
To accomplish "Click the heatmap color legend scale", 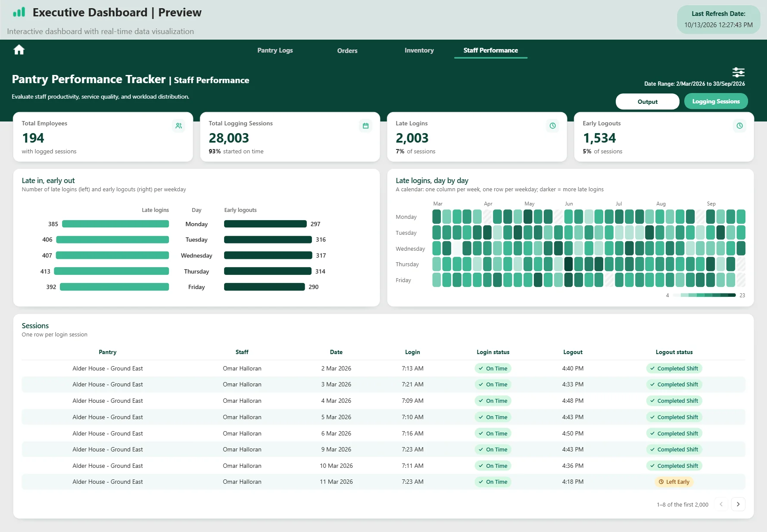I will tap(704, 295).
